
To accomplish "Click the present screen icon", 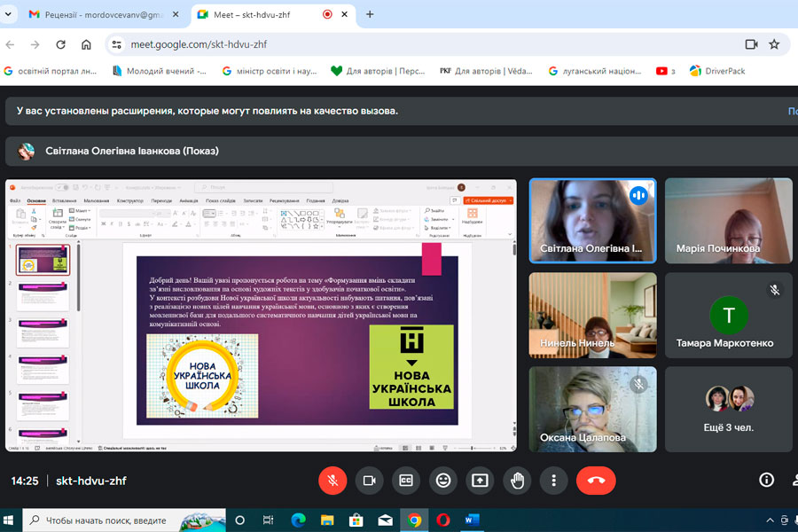I will pyautogui.click(x=480, y=480).
